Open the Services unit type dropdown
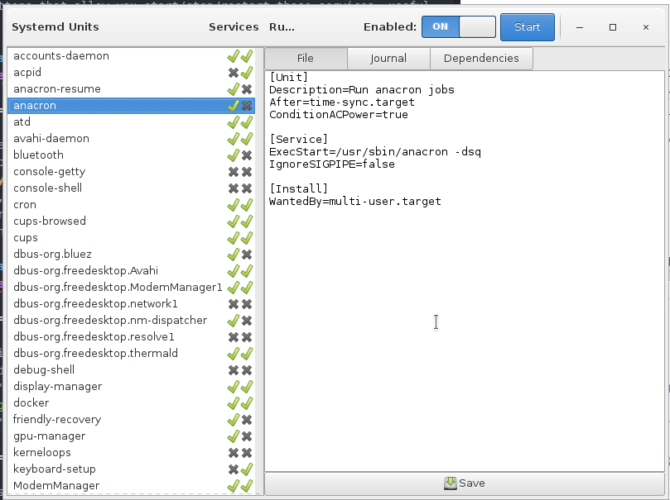The width and height of the screenshot is (670, 500). coord(233,27)
